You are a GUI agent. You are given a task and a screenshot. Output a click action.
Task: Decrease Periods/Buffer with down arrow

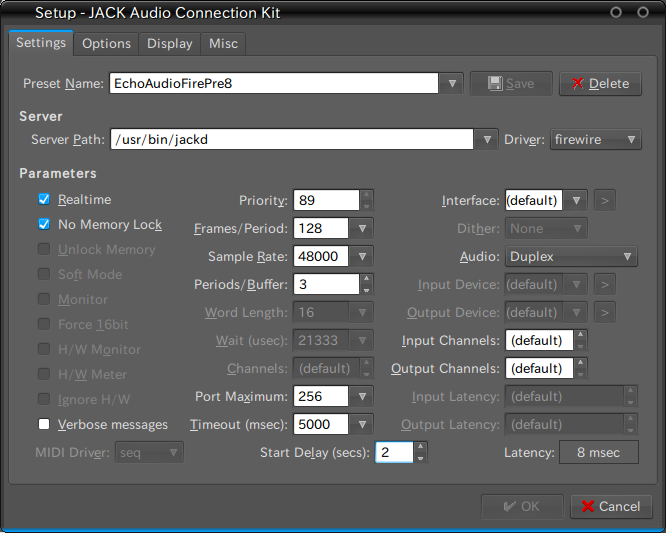[367, 290]
